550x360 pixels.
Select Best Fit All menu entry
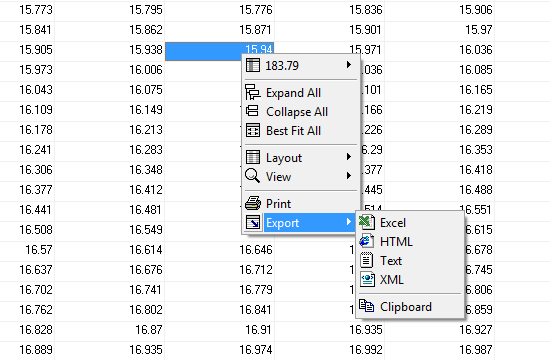pyautogui.click(x=301, y=131)
